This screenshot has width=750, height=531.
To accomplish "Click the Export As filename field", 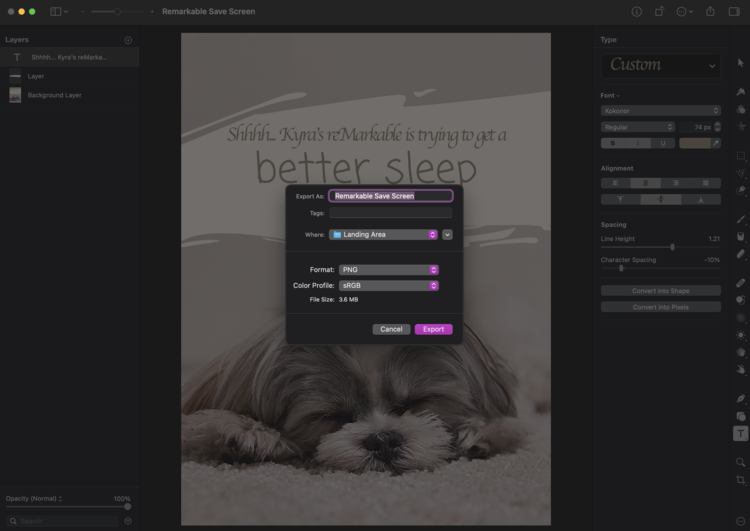I will [x=391, y=196].
